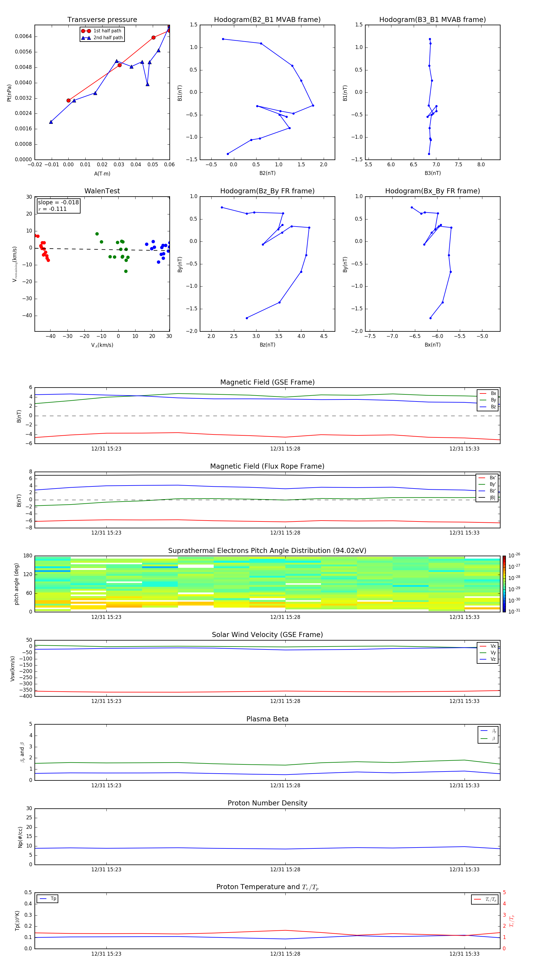Image resolution: width=535 pixels, height=980 pixels.
Task: Click 'Magnetic Field (Flux Rope Frame)' title
Action: (267, 467)
